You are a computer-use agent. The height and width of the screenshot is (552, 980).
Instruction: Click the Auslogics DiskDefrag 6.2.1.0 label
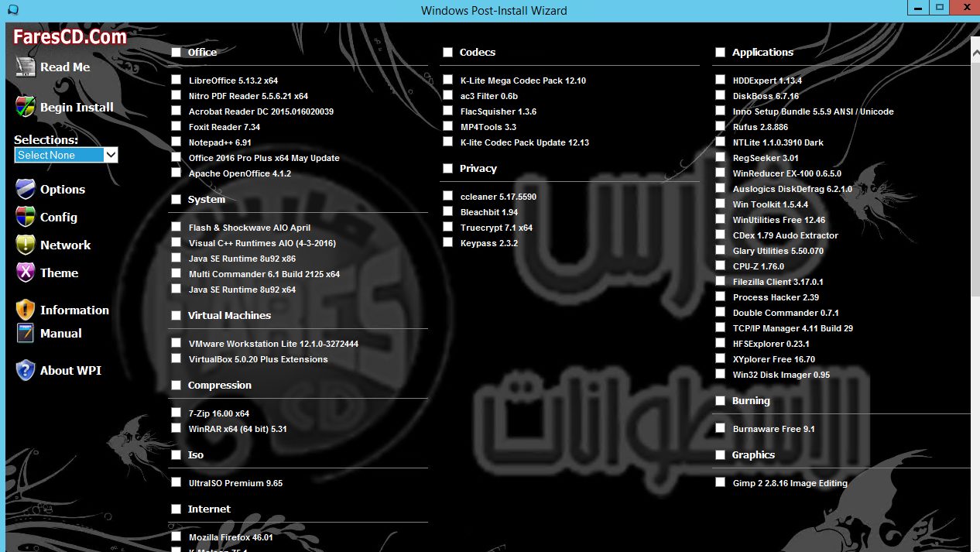[793, 189]
